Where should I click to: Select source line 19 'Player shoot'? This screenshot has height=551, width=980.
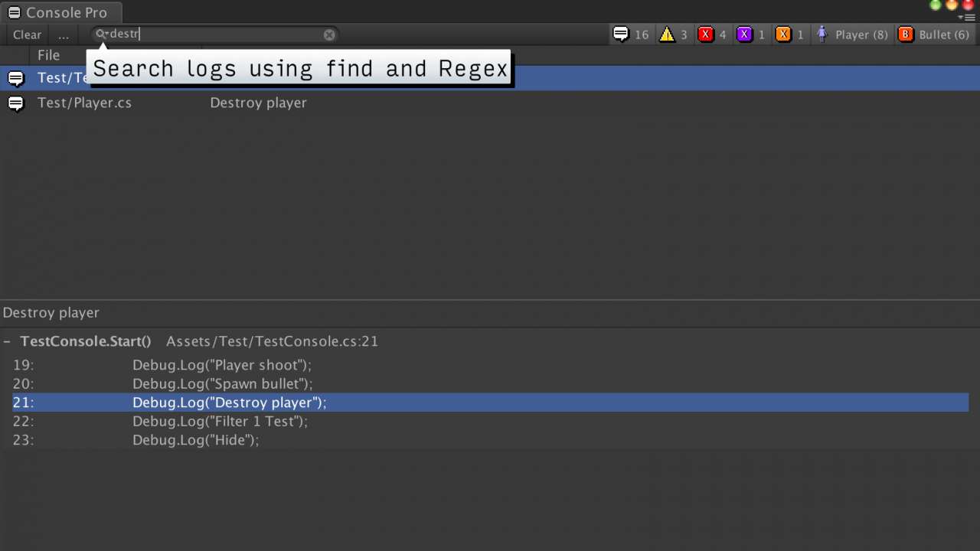point(490,365)
